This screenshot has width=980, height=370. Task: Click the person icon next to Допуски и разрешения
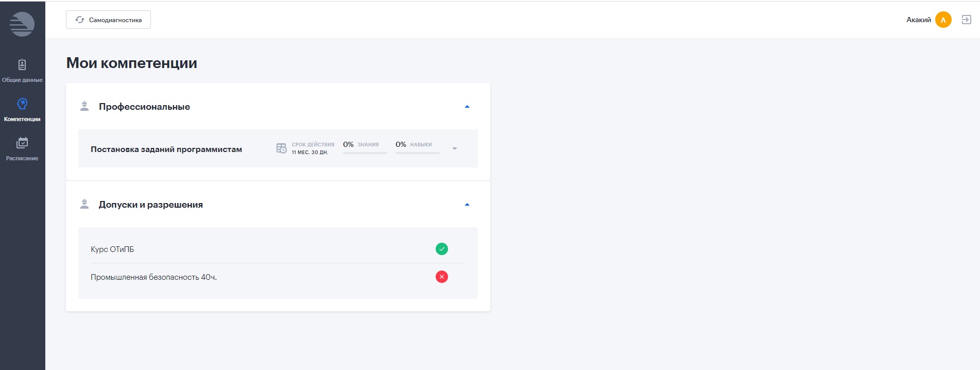pyautogui.click(x=84, y=204)
